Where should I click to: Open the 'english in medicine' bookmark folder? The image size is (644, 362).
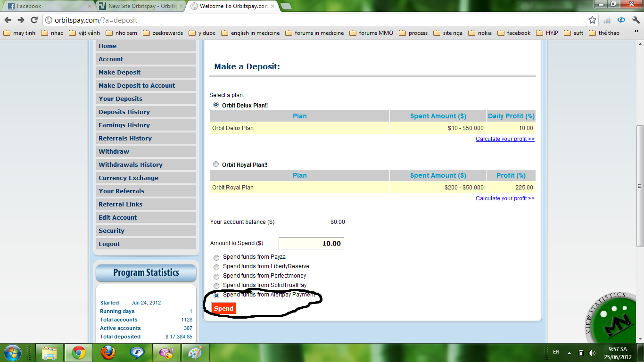click(x=250, y=33)
